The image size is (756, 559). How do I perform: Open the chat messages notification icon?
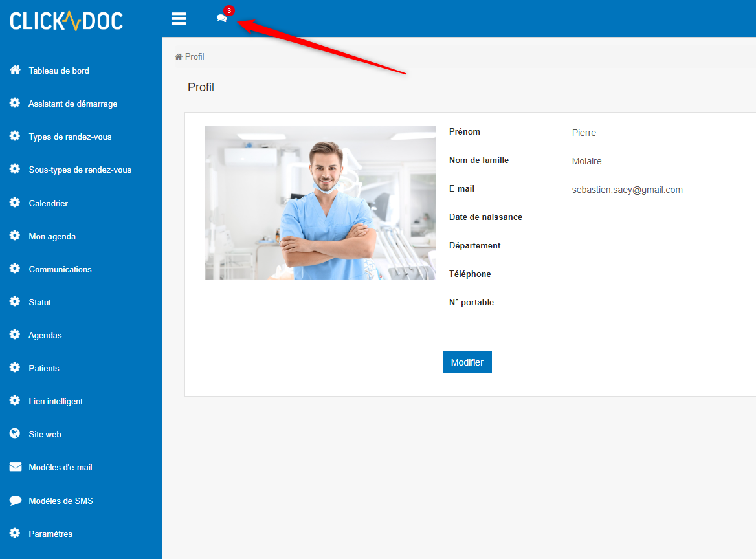tap(222, 18)
